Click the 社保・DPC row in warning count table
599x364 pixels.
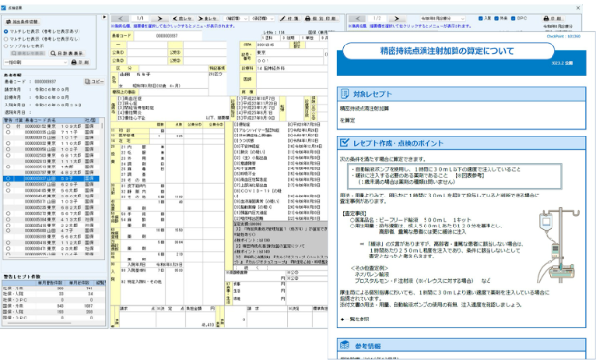(53, 300)
